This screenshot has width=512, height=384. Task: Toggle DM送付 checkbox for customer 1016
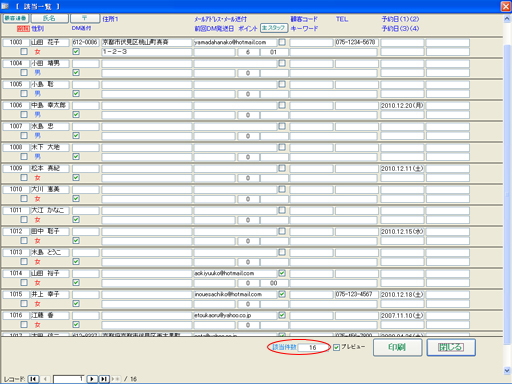coord(76,324)
